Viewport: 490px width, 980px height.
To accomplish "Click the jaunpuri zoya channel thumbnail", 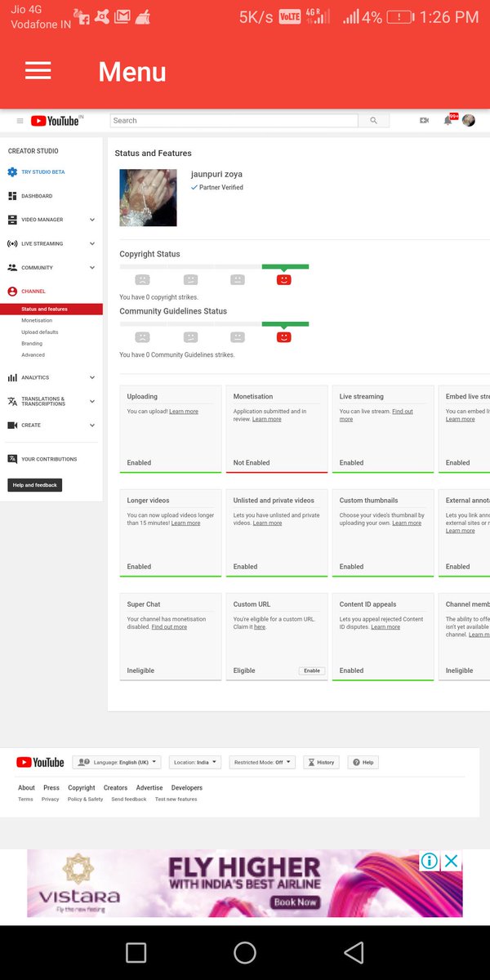I will point(148,198).
